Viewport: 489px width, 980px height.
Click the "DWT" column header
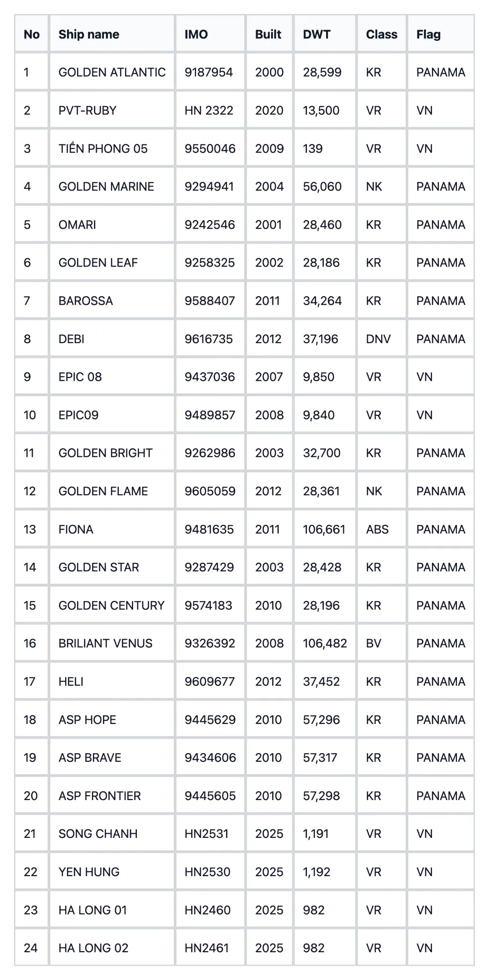317,34
